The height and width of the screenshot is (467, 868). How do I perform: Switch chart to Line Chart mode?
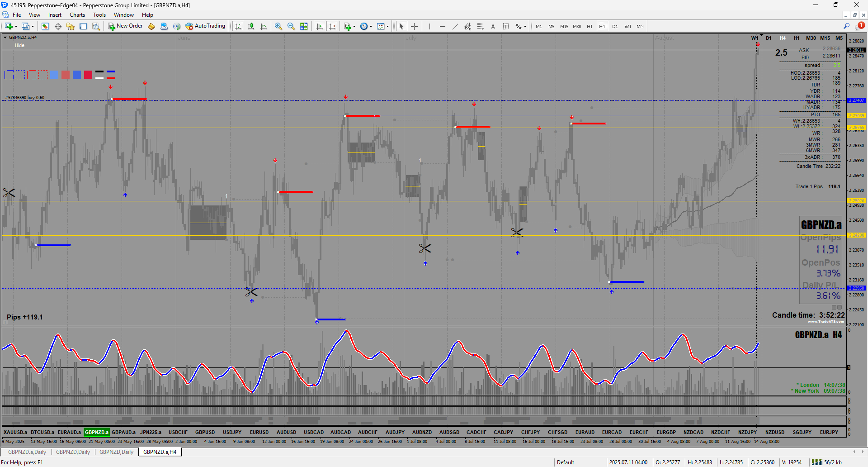264,26
